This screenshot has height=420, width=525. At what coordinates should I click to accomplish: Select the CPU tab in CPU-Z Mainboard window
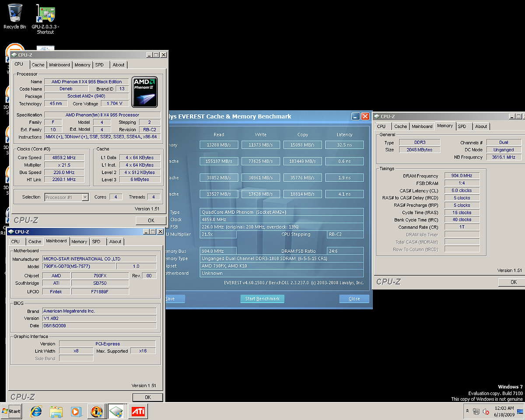tap(16, 241)
